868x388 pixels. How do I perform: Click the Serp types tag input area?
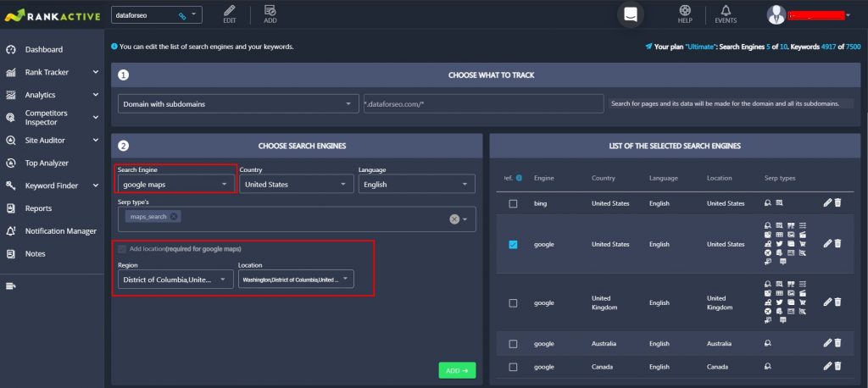pos(297,219)
